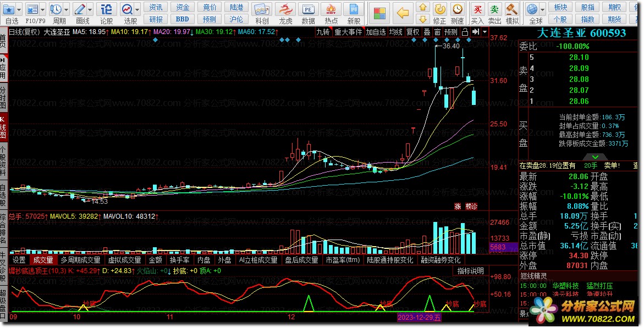Click the 涨 marker on the chart

(x=458, y=207)
